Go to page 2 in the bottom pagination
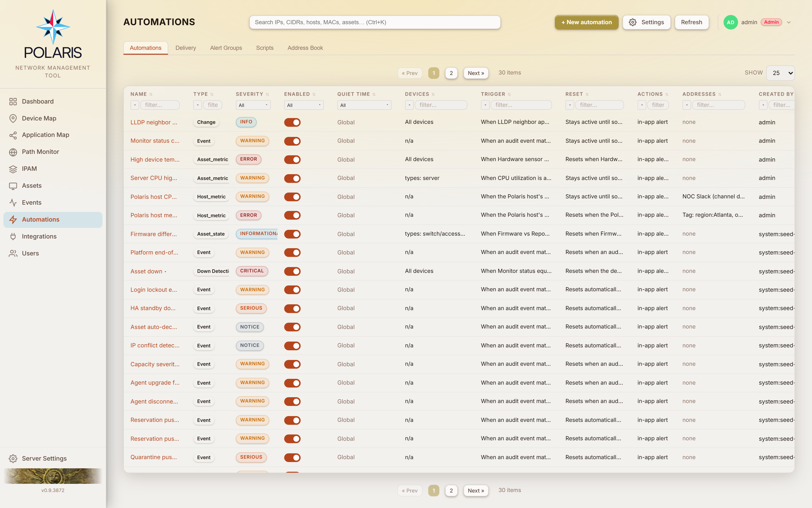 (x=451, y=491)
